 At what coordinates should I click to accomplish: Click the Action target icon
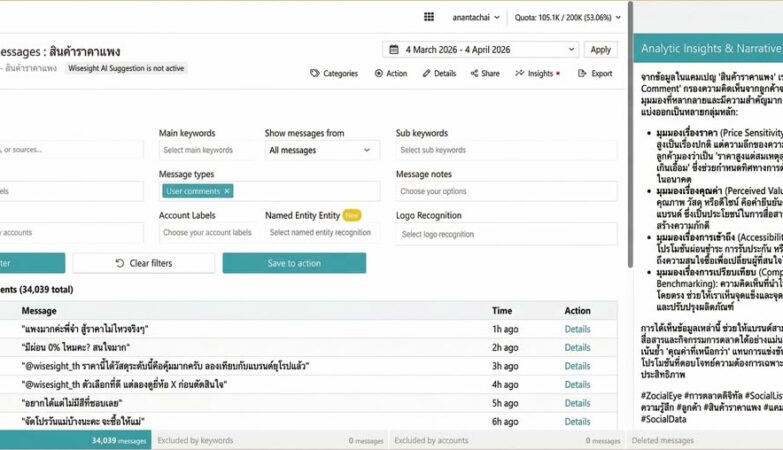tap(379, 73)
